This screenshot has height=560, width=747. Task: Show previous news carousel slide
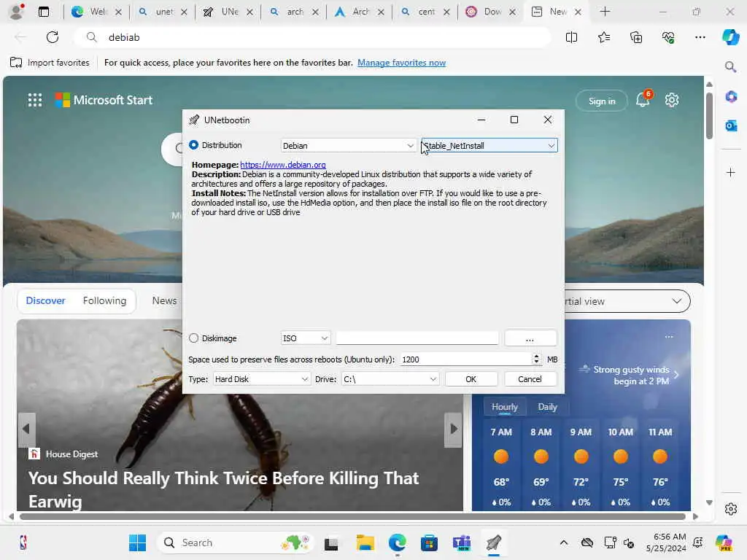coord(26,429)
